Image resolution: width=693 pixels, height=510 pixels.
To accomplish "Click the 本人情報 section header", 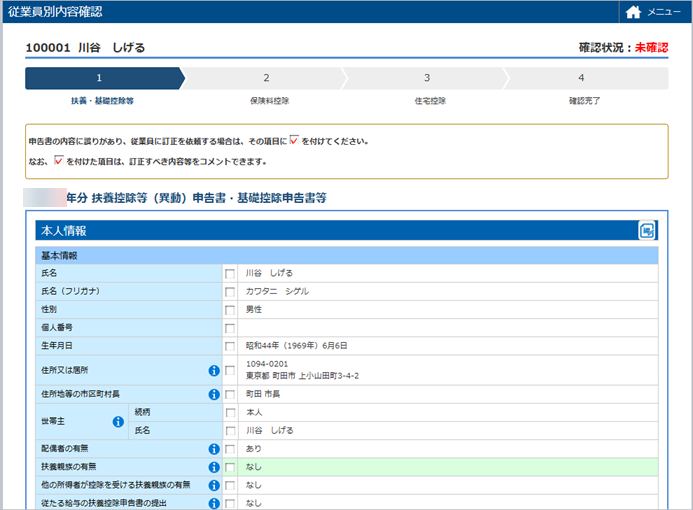I will (346, 230).
